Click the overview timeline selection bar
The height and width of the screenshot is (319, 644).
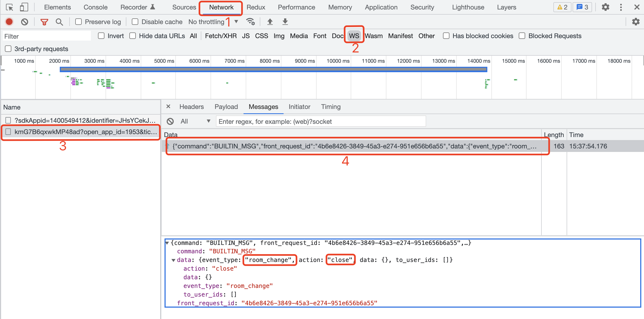point(273,69)
